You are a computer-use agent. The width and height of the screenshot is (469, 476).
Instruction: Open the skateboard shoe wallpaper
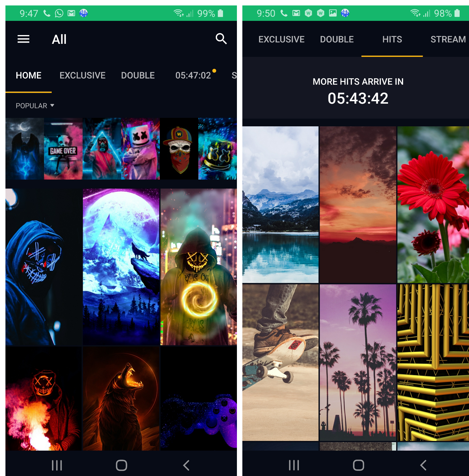[x=280, y=362]
